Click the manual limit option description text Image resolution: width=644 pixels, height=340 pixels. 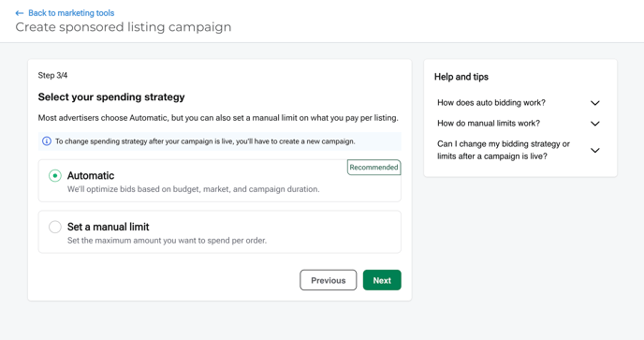pyautogui.click(x=167, y=240)
